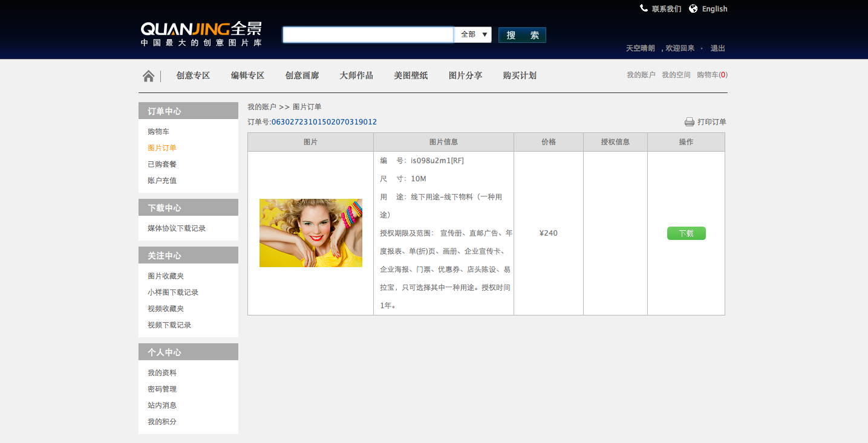Switch language to English
The width and height of the screenshot is (868, 443).
click(x=714, y=9)
